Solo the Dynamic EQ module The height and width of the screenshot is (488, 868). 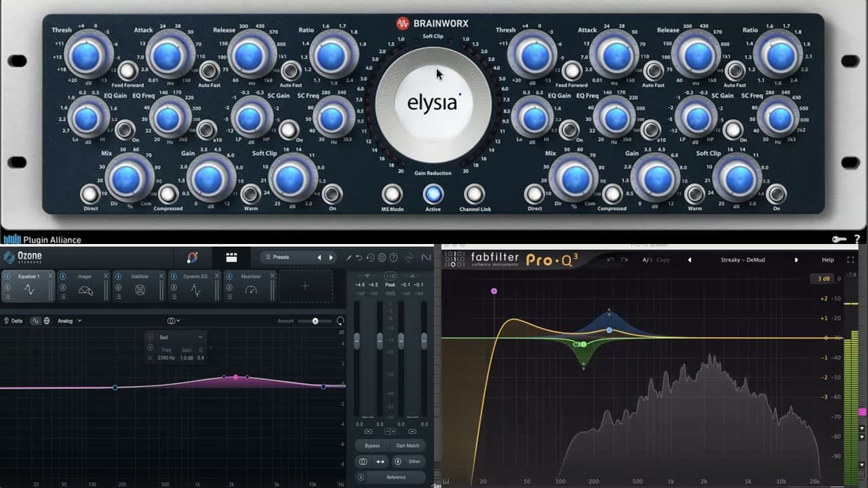174,287
